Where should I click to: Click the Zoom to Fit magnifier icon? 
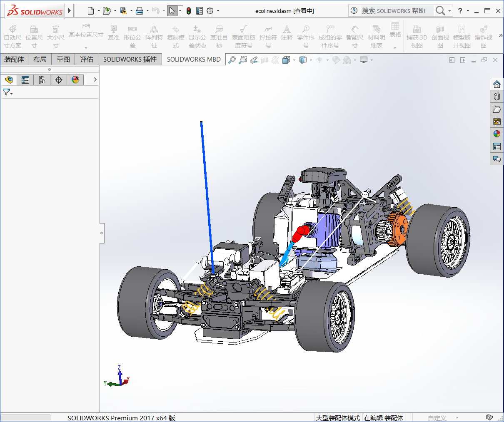click(232, 60)
